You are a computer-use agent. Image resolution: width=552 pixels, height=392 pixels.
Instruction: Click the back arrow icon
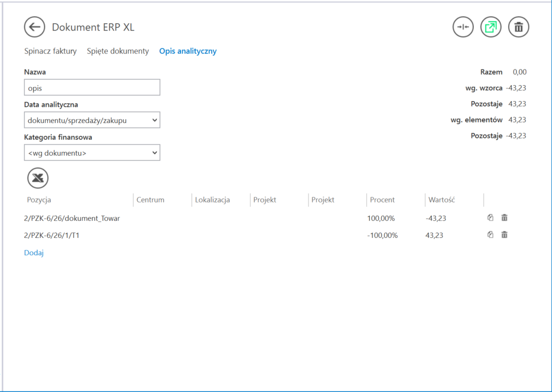pyautogui.click(x=34, y=27)
